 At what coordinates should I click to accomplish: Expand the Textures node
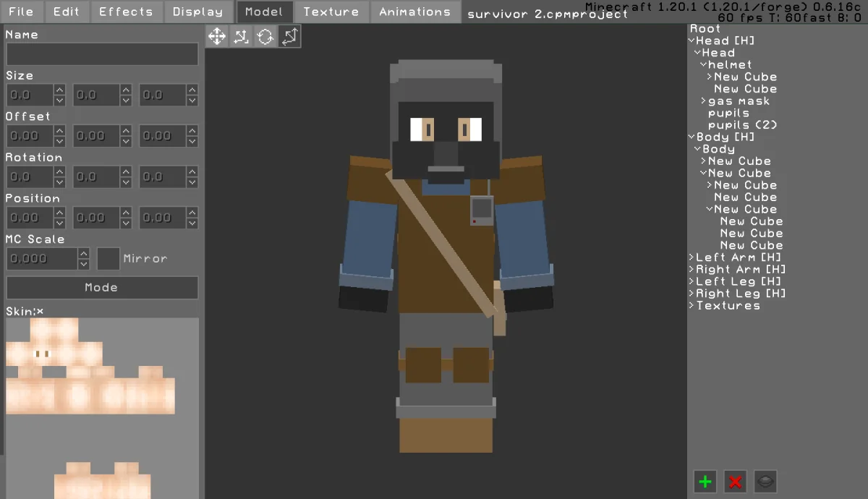[692, 306]
